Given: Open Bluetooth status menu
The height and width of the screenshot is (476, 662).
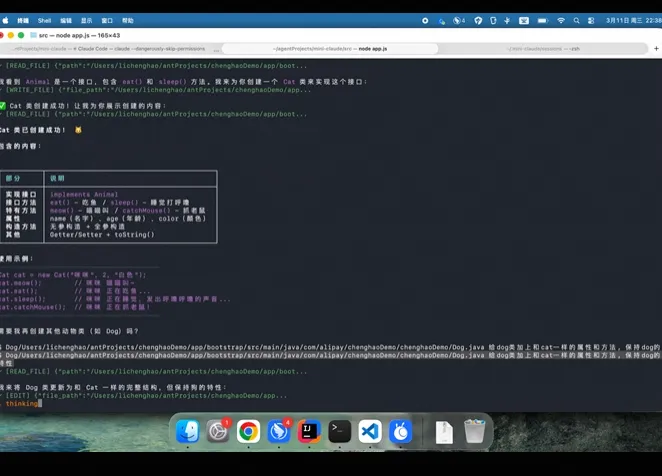Looking at the screenshot, I should click(x=507, y=21).
